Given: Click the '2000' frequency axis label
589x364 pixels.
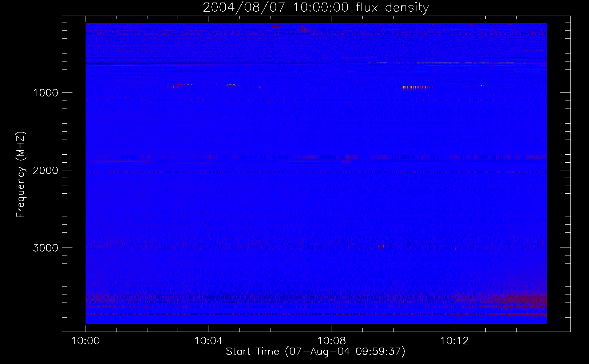Looking at the screenshot, I should pos(46,170).
